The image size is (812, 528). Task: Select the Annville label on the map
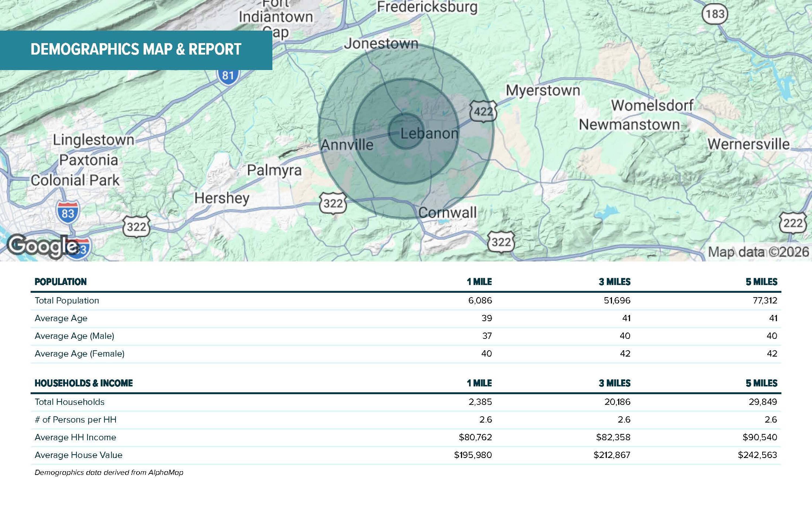pyautogui.click(x=347, y=145)
